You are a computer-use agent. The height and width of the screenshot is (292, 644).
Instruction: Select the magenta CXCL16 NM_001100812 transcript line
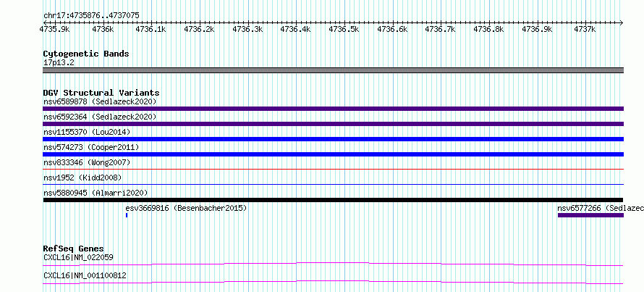(x=333, y=282)
